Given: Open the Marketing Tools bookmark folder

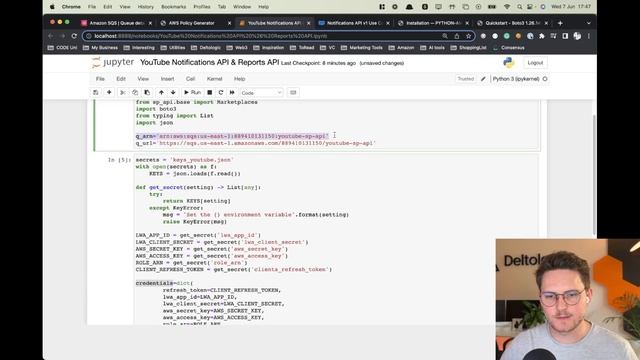Looking at the screenshot, I should [x=362, y=48].
